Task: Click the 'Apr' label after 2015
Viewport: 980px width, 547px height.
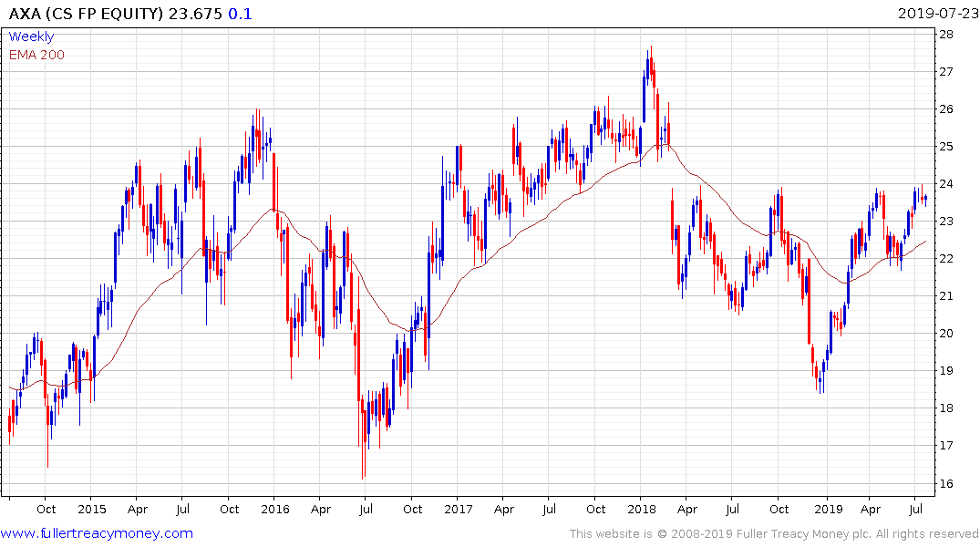Action: [138, 509]
